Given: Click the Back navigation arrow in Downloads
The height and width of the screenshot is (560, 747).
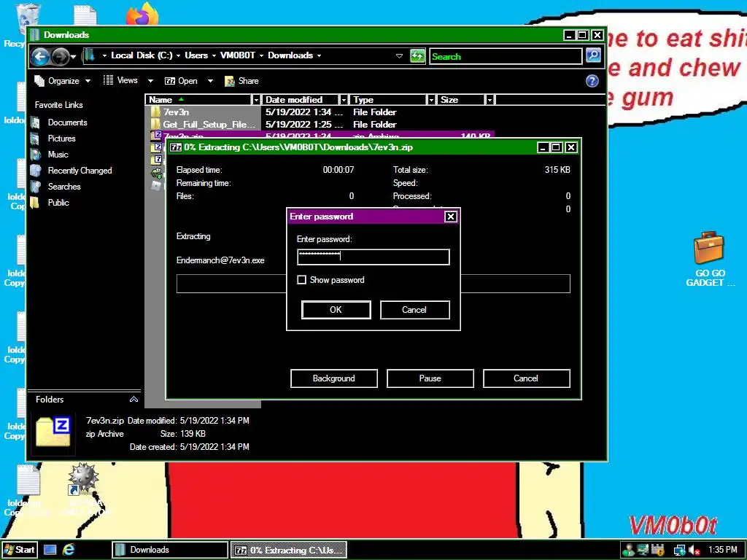Looking at the screenshot, I should [x=40, y=57].
